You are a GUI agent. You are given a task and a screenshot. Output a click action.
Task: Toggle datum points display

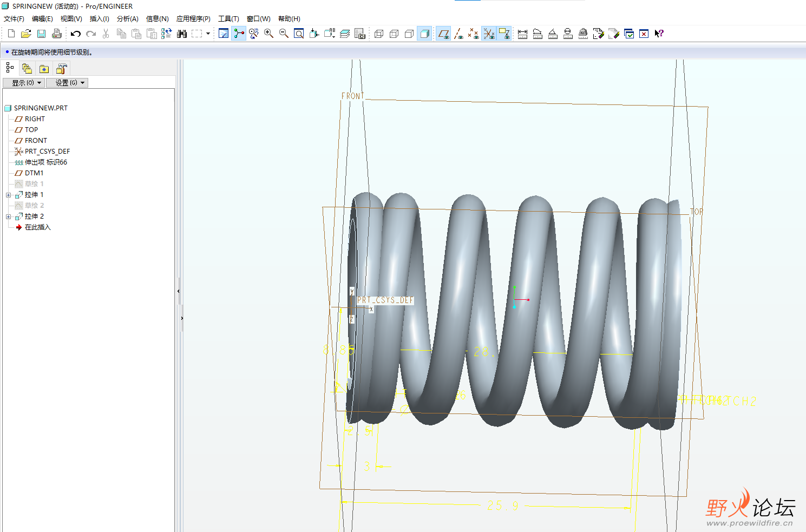tap(474, 34)
